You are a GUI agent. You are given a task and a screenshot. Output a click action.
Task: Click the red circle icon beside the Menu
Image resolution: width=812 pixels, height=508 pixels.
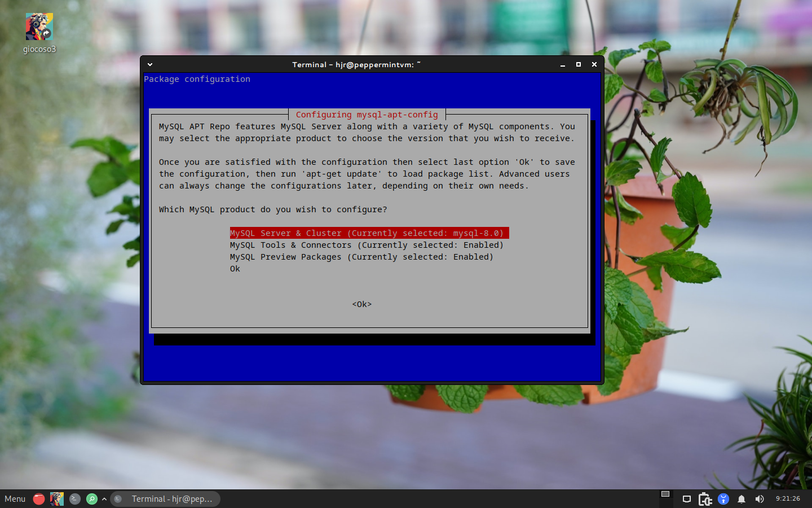click(x=38, y=499)
